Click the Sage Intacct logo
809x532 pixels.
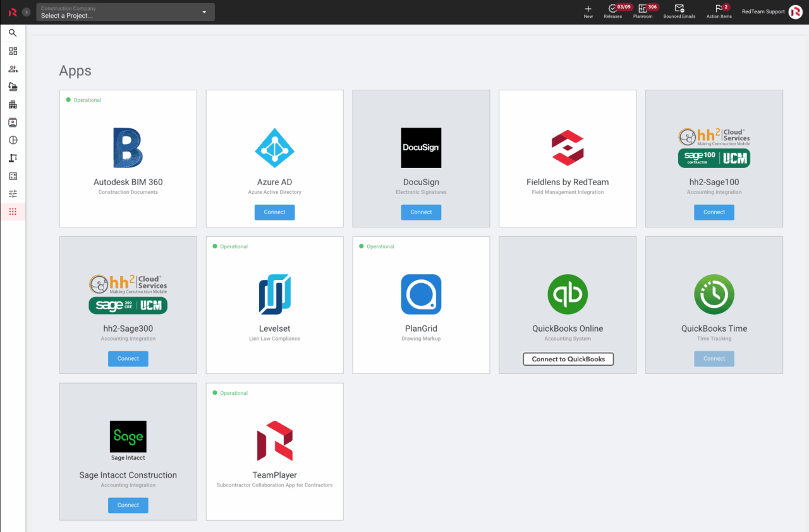pyautogui.click(x=128, y=441)
